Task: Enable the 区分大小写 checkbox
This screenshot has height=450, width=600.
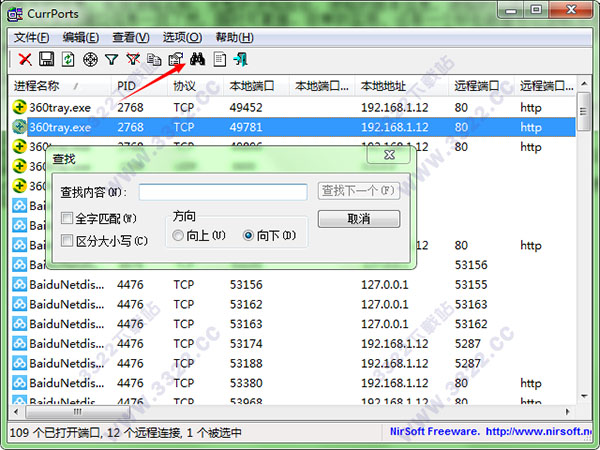Action: (67, 241)
